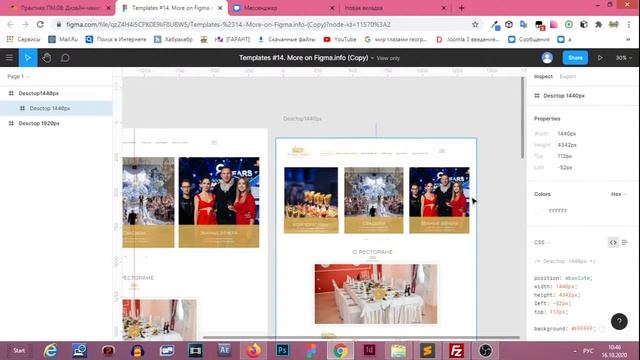Click the cocktails photo card in the frame
Viewport: 640px width, 360px height.
tap(311, 200)
